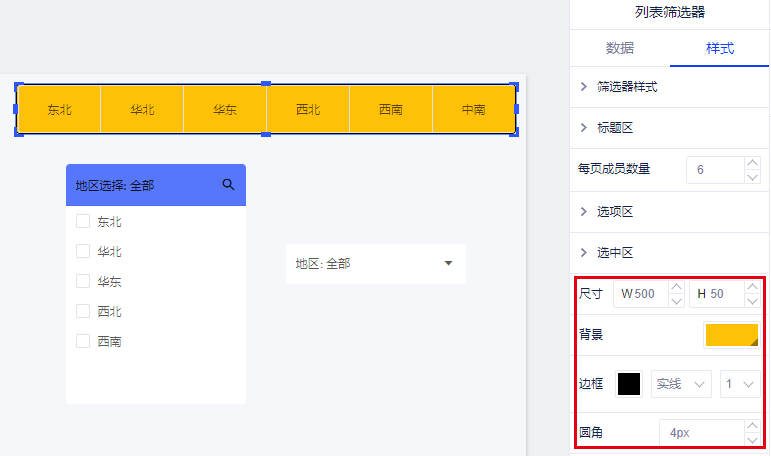Screen dimensions: 771x456
Task: Select the 中南 button in the yellow filter bar
Action: [x=473, y=109]
